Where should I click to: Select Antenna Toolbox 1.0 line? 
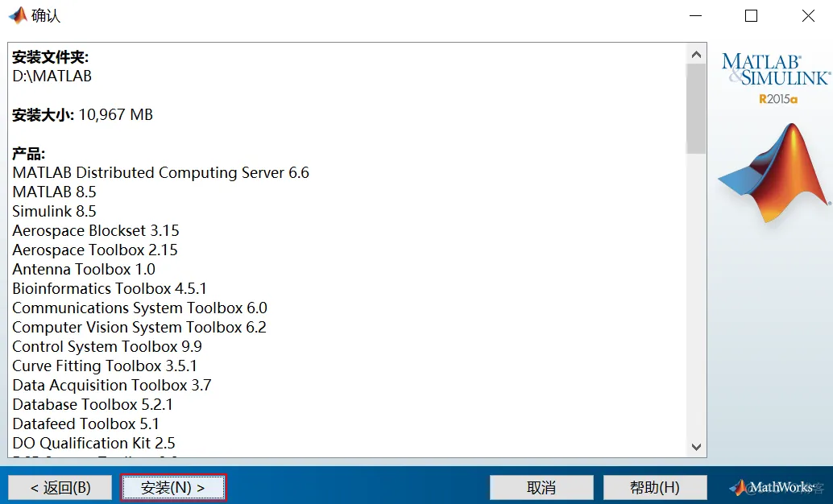(x=84, y=269)
